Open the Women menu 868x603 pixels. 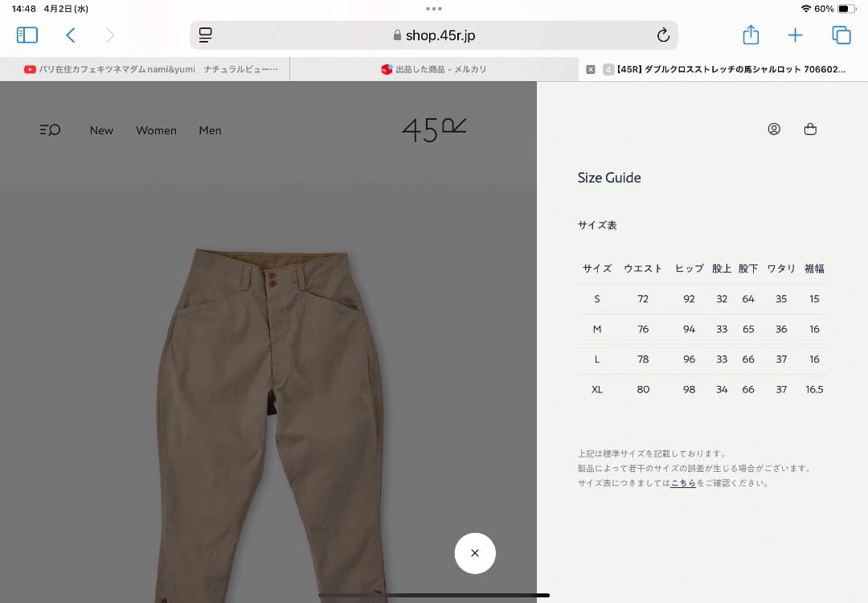pos(156,131)
